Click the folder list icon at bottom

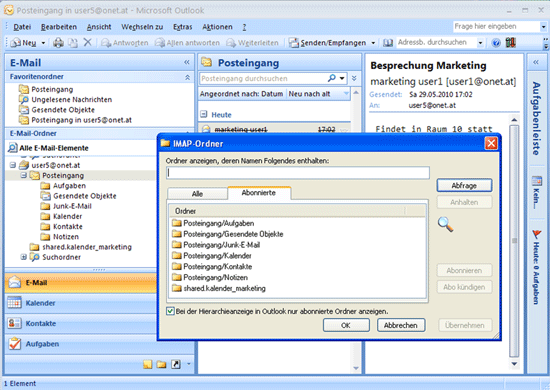point(161,364)
